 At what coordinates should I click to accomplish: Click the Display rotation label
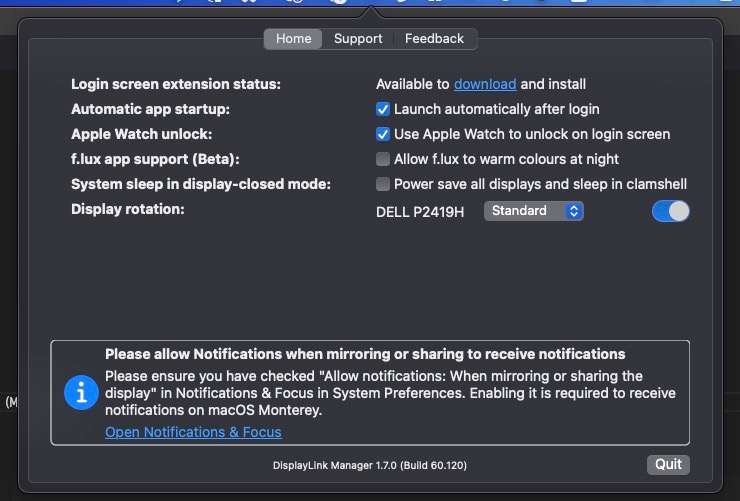click(x=128, y=209)
